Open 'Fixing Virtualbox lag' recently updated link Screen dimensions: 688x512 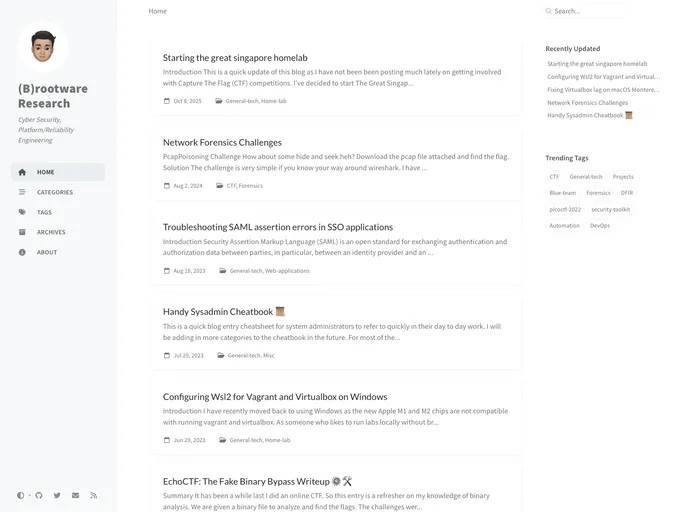pyautogui.click(x=603, y=90)
